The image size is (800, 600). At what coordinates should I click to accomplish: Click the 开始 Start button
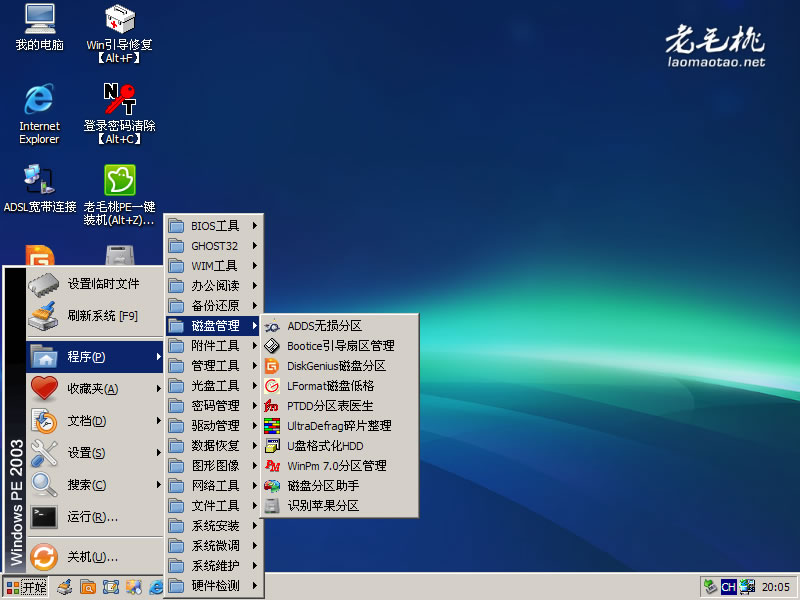coord(26,587)
